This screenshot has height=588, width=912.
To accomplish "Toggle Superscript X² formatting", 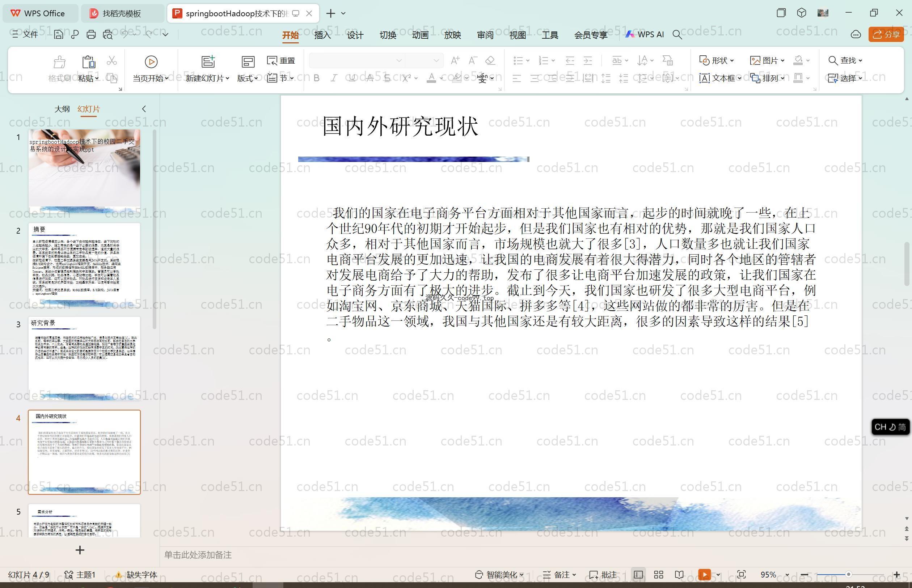I will pyautogui.click(x=406, y=78).
